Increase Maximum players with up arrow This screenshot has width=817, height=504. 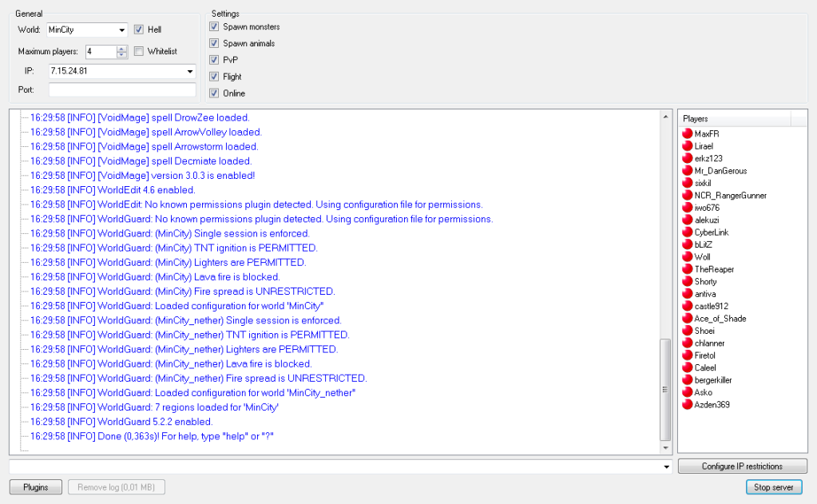[121, 49]
